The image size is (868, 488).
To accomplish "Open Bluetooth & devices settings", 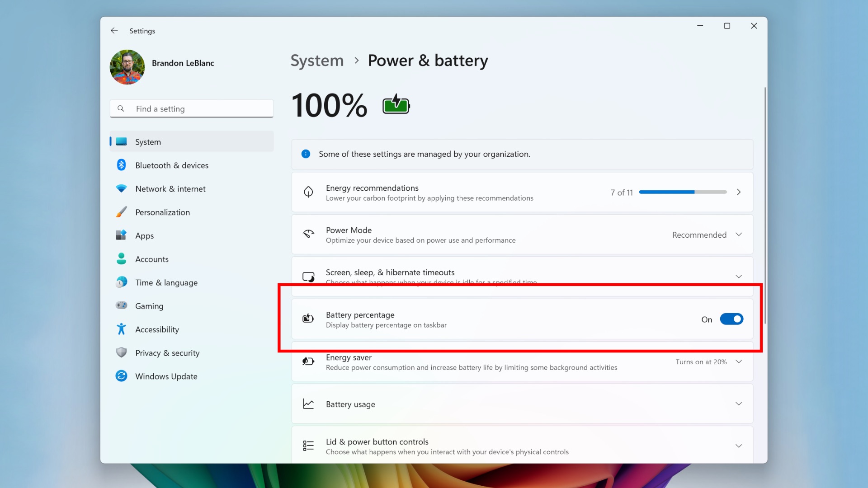I will coord(172,165).
